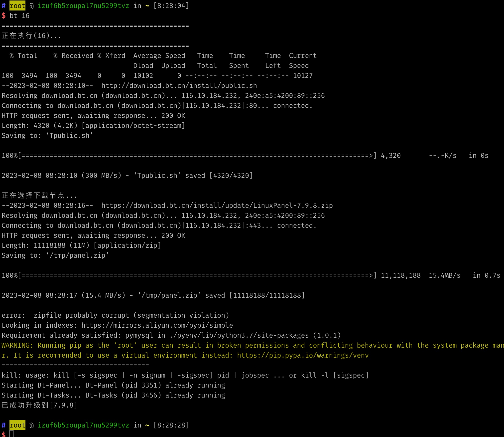Click the public.sh download URL

179,86
